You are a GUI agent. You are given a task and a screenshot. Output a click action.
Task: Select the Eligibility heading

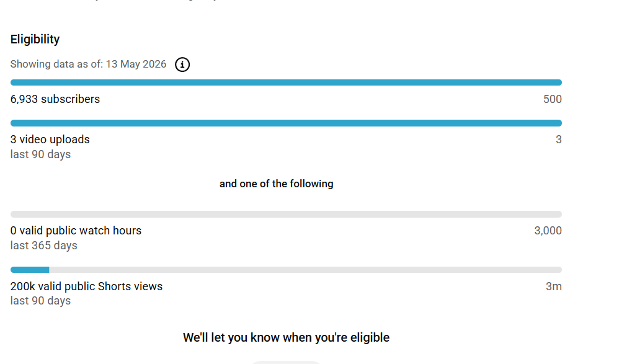pyautogui.click(x=35, y=39)
